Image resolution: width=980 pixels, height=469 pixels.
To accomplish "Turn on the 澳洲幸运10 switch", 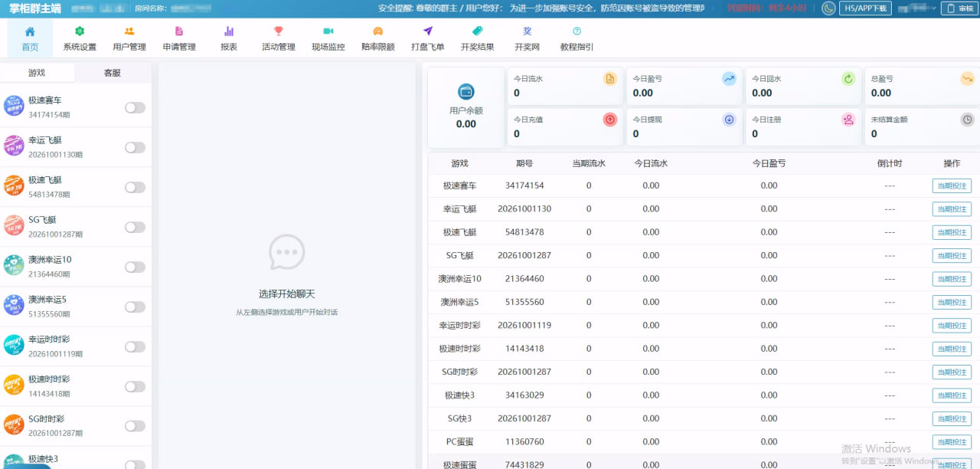I will click(x=135, y=267).
